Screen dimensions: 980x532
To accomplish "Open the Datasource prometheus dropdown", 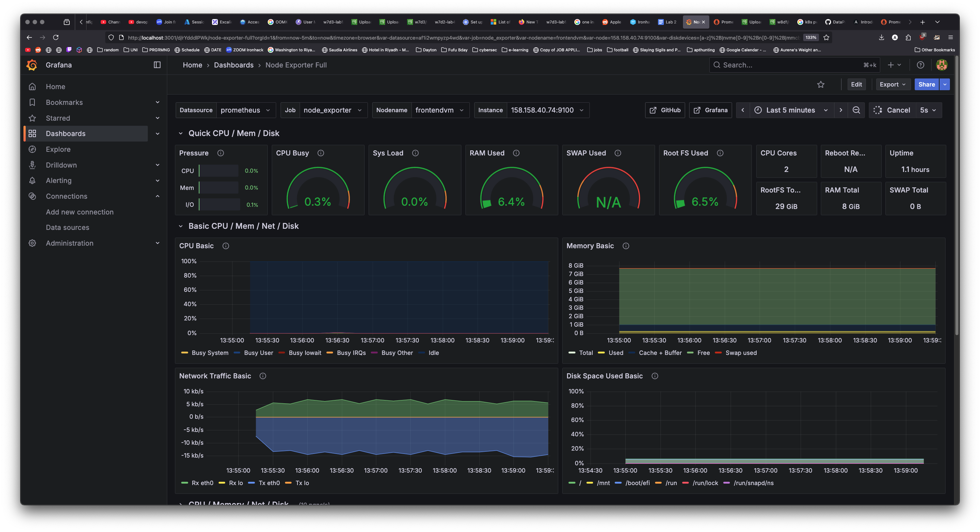I will (x=245, y=110).
